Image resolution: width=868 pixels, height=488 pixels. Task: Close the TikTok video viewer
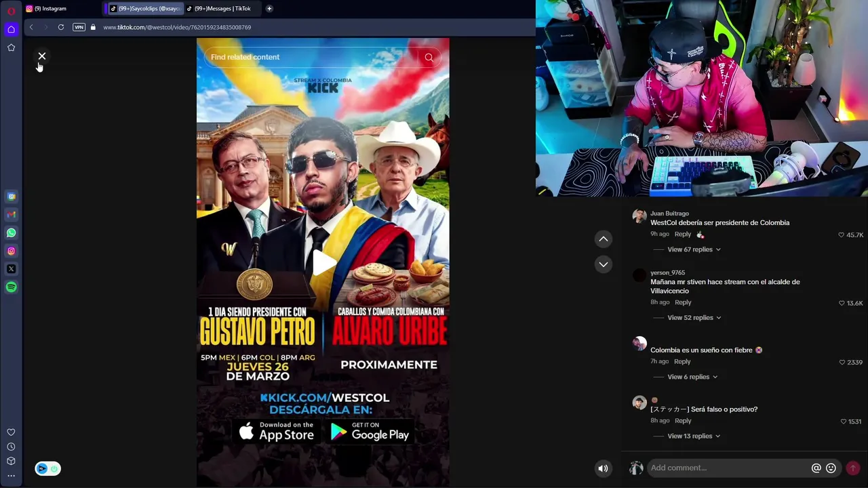[x=42, y=56]
